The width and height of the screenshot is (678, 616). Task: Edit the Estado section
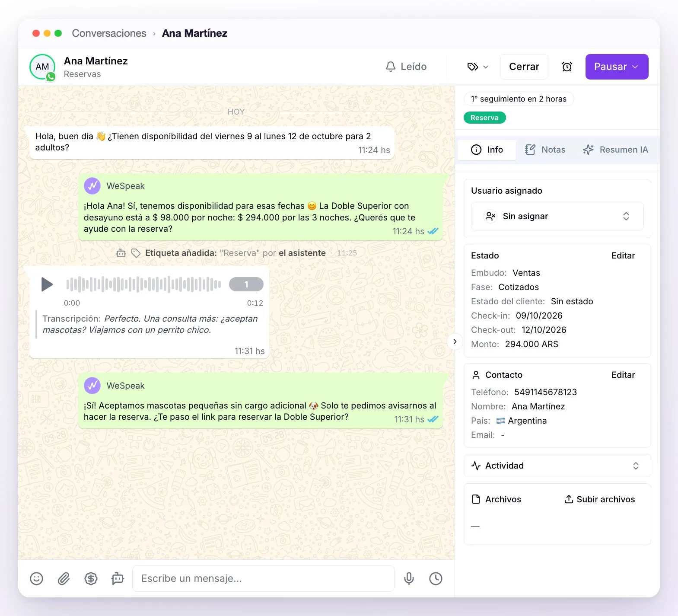(x=623, y=255)
